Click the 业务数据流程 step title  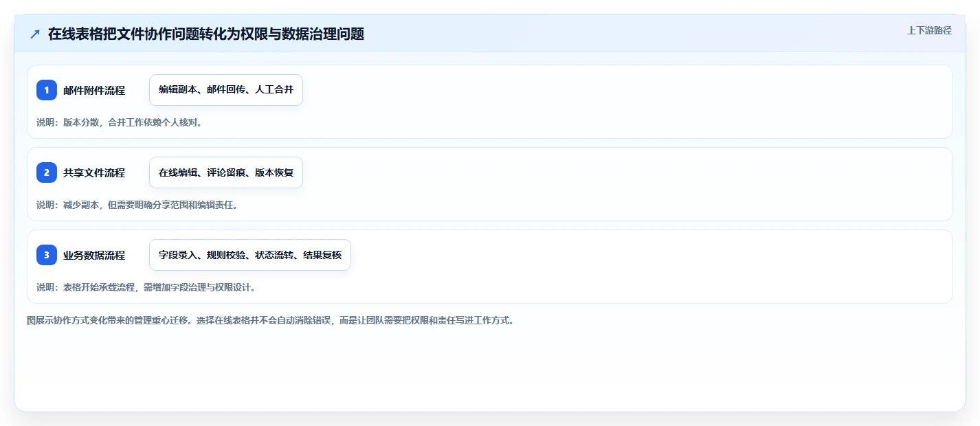pyautogui.click(x=94, y=255)
